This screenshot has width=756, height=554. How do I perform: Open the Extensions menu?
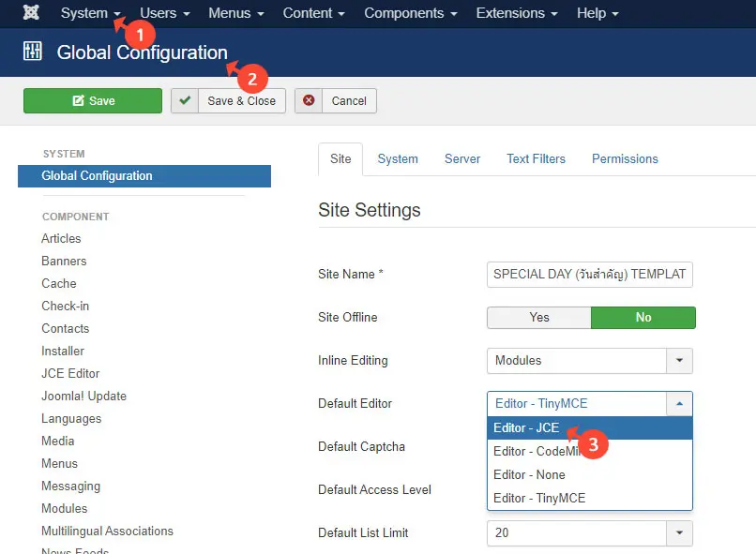click(x=516, y=13)
